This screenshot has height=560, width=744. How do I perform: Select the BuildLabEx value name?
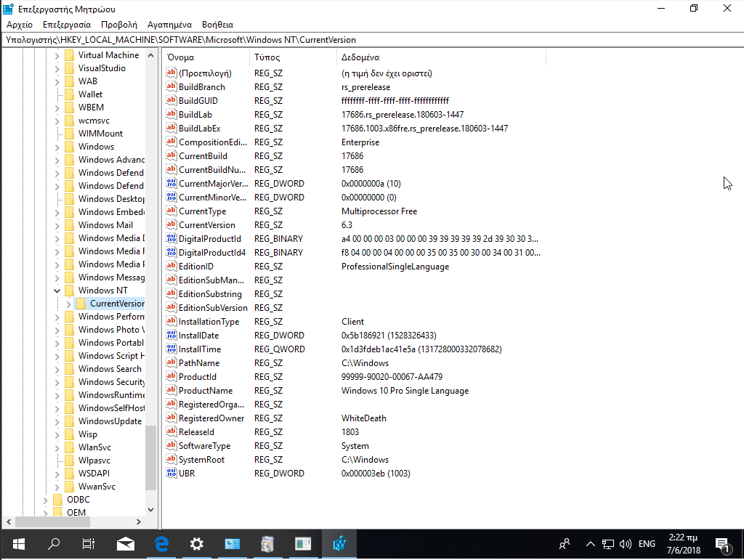[x=199, y=128]
